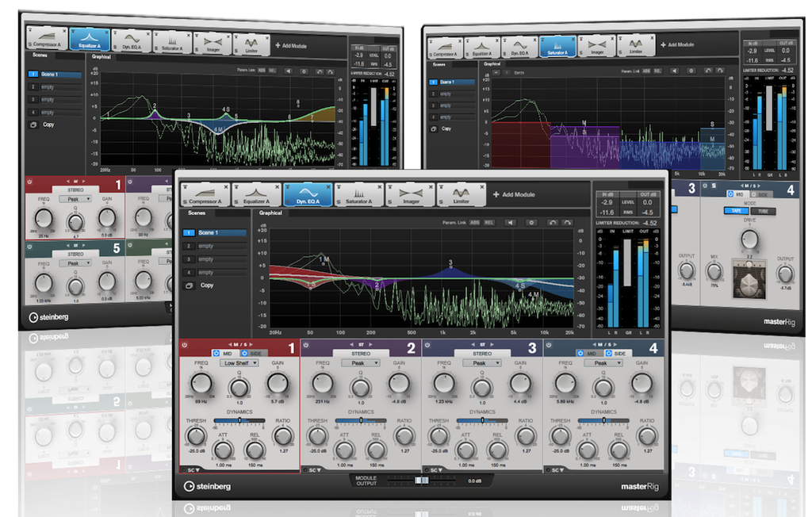Click DRIVE knob in right back window band 4
Screen dimensions: 812x517
[x=750, y=239]
